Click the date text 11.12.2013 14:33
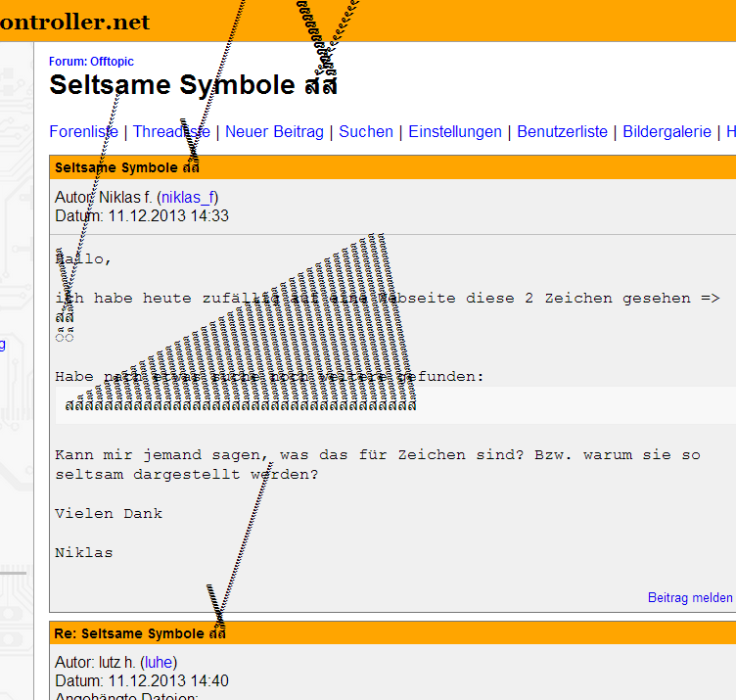Screen dimensions: 736x700 [x=168, y=216]
